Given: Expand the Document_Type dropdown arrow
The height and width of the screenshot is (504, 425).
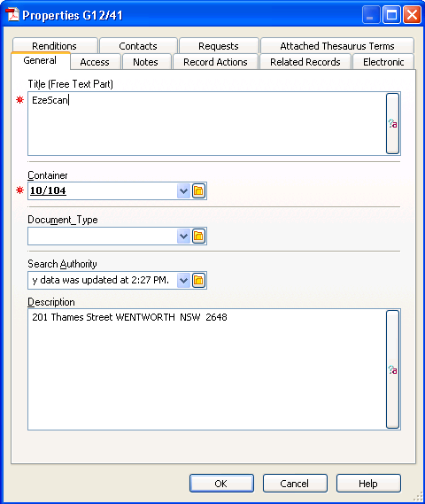Looking at the screenshot, I should (x=184, y=236).
